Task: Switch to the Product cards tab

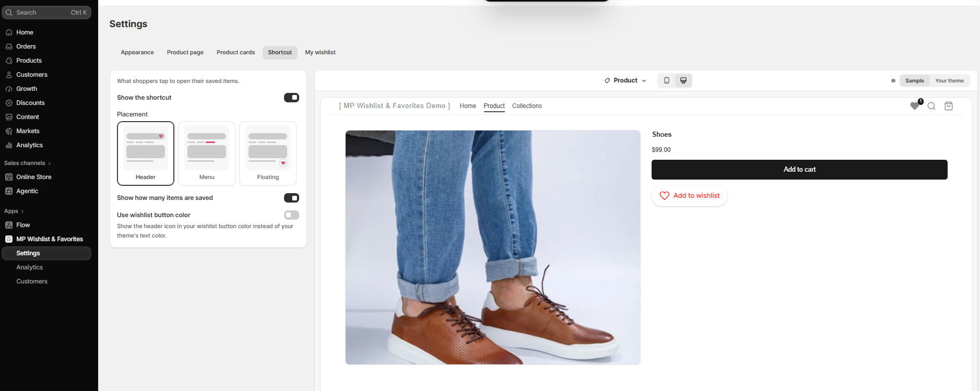Action: click(x=236, y=52)
